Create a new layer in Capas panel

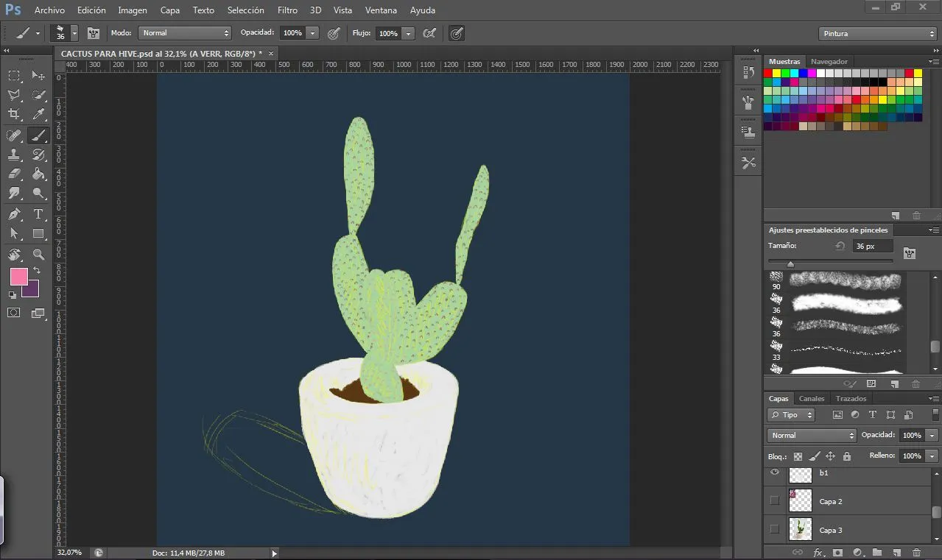pyautogui.click(x=896, y=552)
